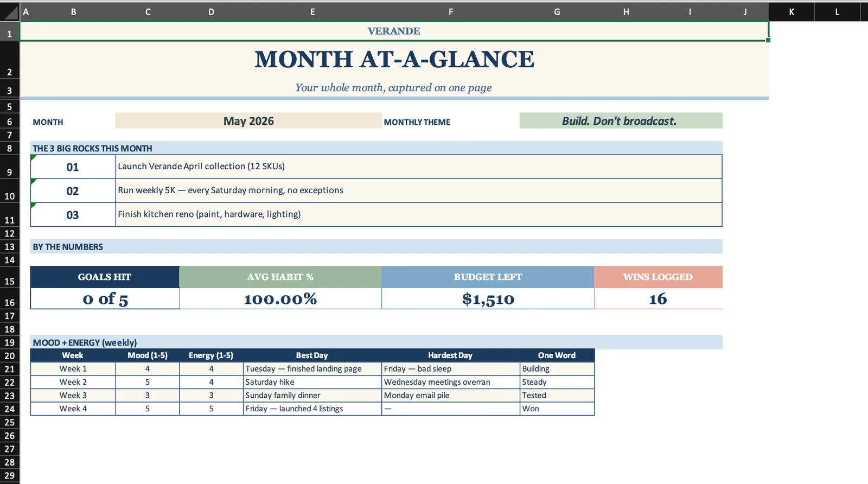Click the WINS LOGGED header cell
This screenshot has width=868, height=484.
click(658, 277)
